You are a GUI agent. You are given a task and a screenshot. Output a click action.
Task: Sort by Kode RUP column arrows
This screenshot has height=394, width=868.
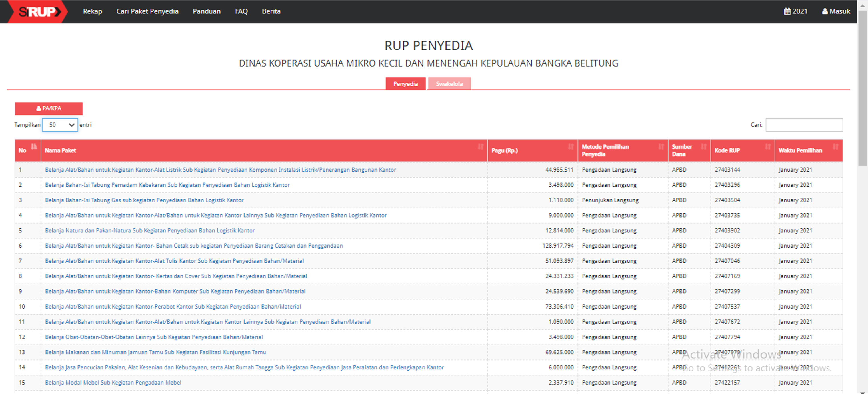pyautogui.click(x=768, y=146)
